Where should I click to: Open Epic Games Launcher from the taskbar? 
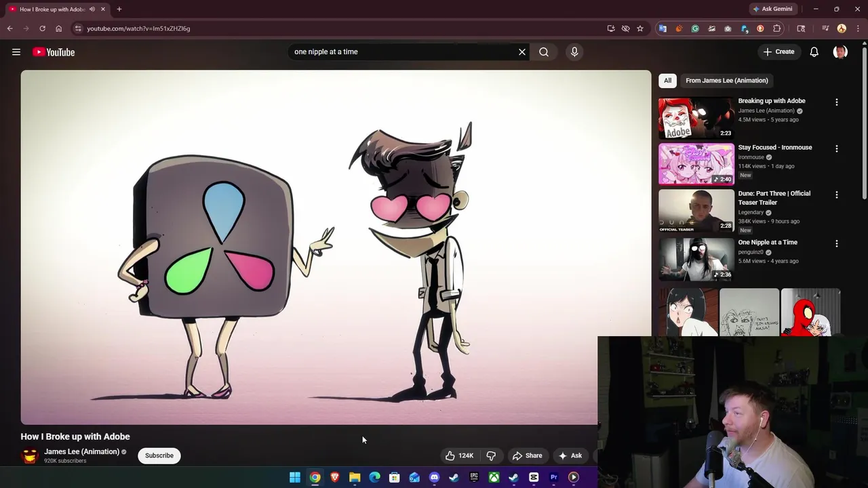[x=474, y=477]
